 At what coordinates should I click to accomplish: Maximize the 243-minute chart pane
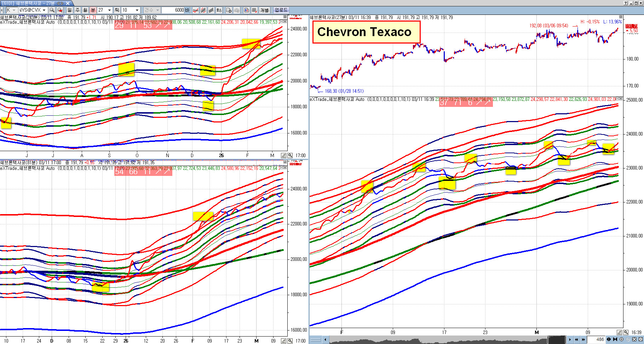click(285, 17)
